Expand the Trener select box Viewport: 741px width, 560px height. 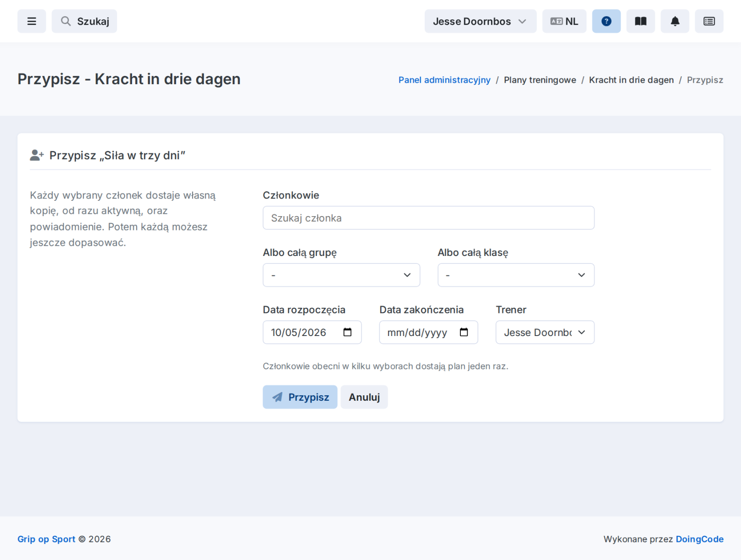click(x=545, y=332)
